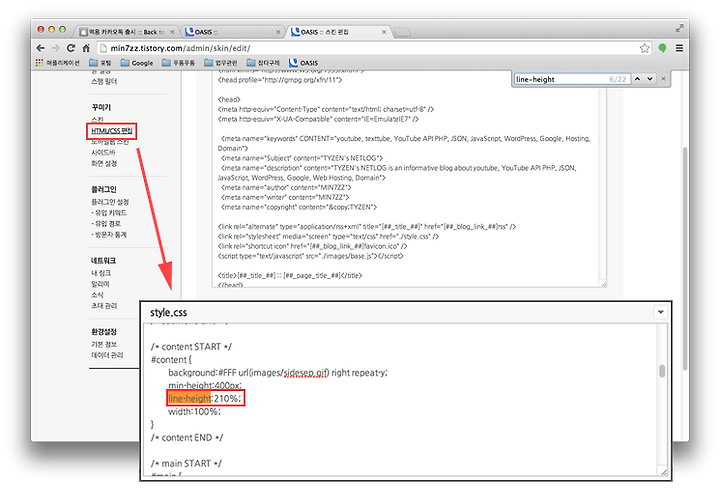Screen dimensions: 720x503
Task: Reload the page with the refresh icon
Action: coord(71,48)
